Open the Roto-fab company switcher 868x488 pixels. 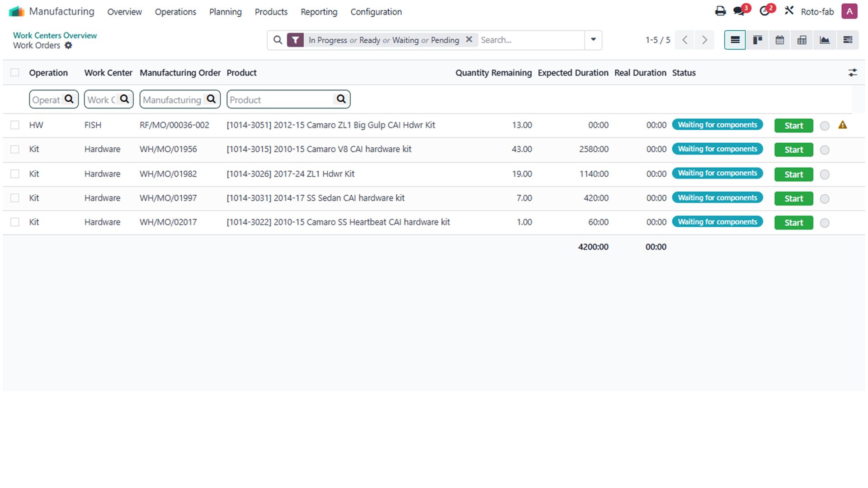pyautogui.click(x=817, y=12)
